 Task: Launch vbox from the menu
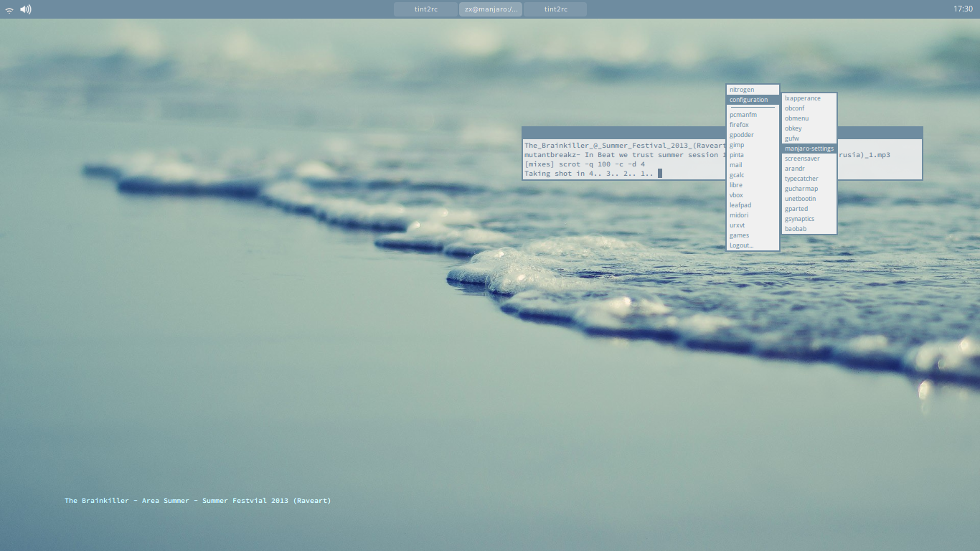coord(753,195)
